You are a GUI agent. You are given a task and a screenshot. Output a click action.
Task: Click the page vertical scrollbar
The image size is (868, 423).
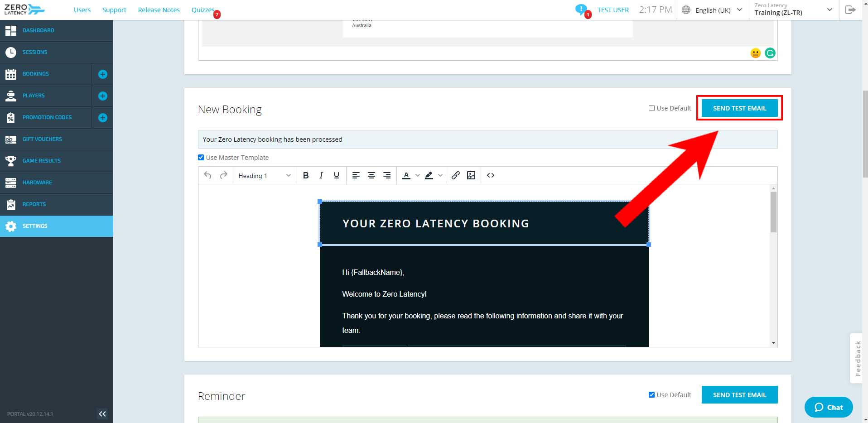tap(865, 134)
